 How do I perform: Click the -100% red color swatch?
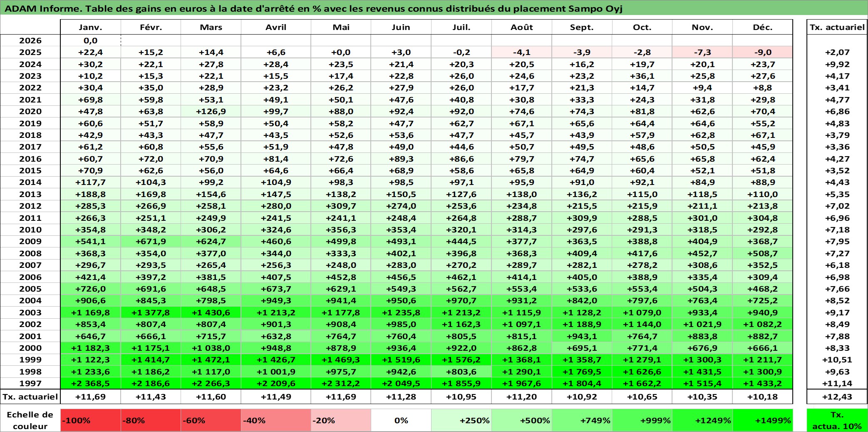[90, 420]
